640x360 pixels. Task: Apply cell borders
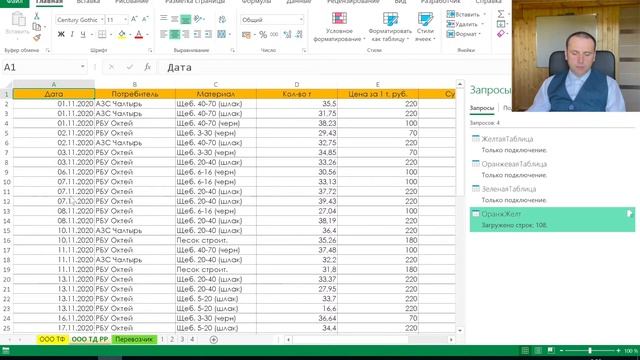tap(102, 34)
